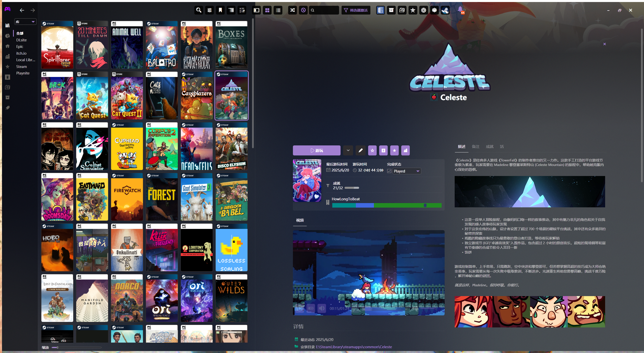Open the filter sliders settings icon

click(x=209, y=10)
